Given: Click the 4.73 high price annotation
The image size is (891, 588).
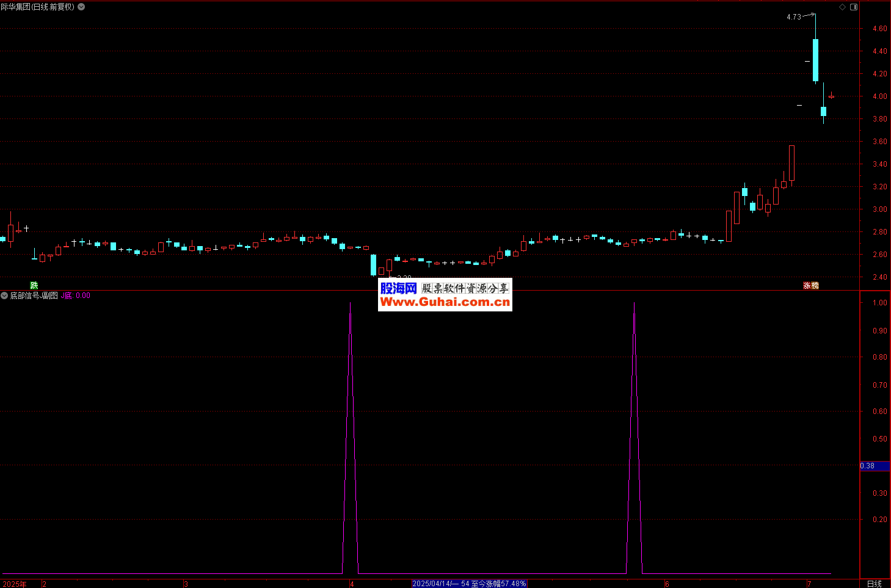Looking at the screenshot, I should pos(794,17).
